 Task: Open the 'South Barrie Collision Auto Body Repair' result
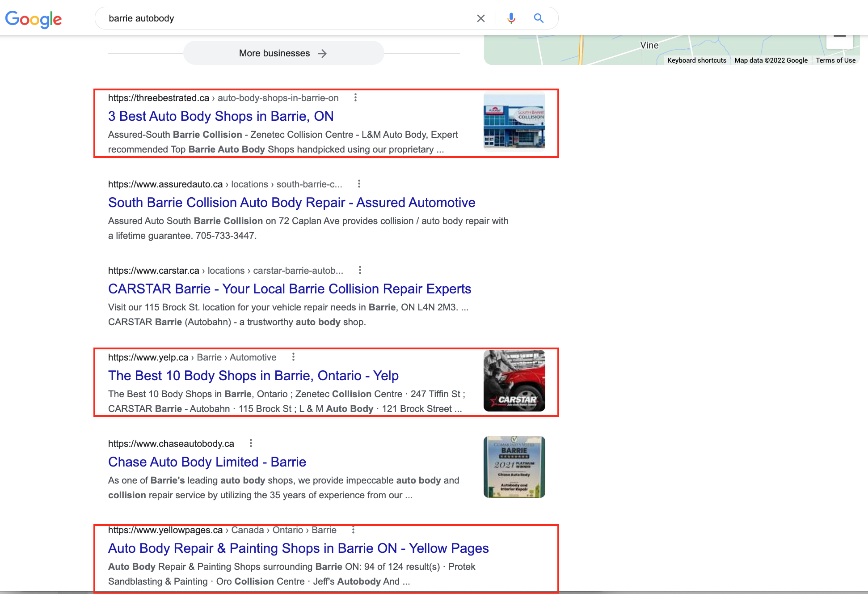(x=291, y=203)
